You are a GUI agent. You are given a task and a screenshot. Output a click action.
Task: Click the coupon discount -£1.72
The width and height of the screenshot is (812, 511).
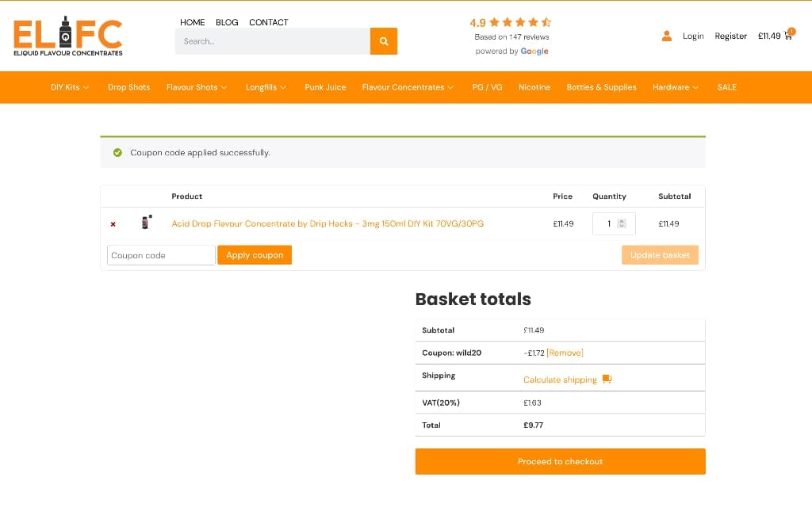click(x=534, y=353)
